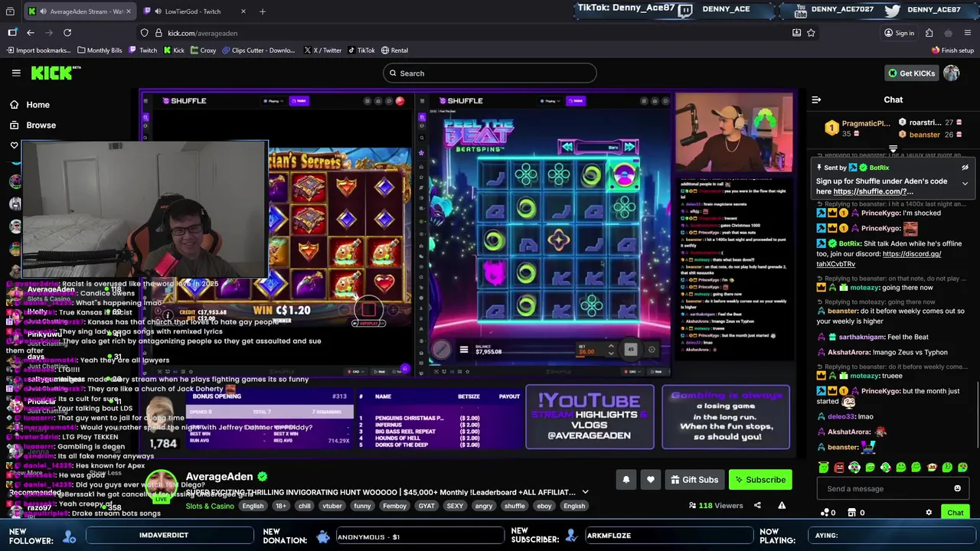This screenshot has width=980, height=551.
Task: Hide the pinned BotRix message
Action: tap(965, 168)
